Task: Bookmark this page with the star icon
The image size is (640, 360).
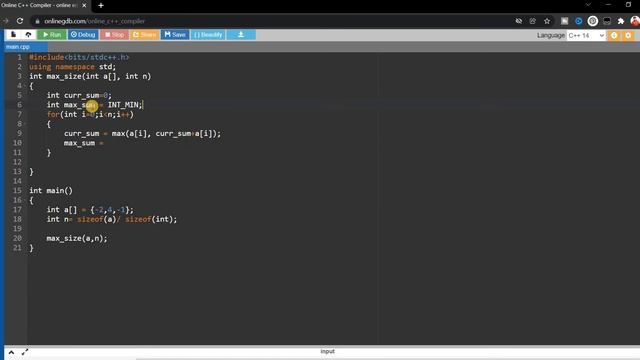Action: [547, 21]
